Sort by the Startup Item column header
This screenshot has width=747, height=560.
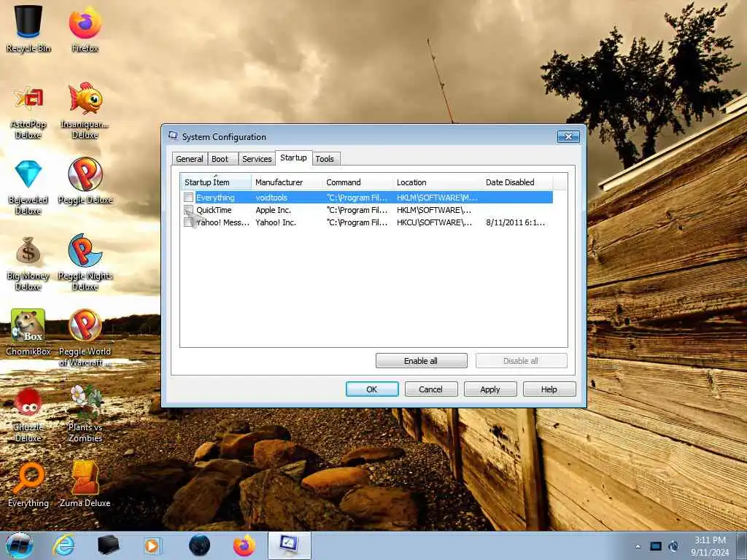tap(216, 182)
